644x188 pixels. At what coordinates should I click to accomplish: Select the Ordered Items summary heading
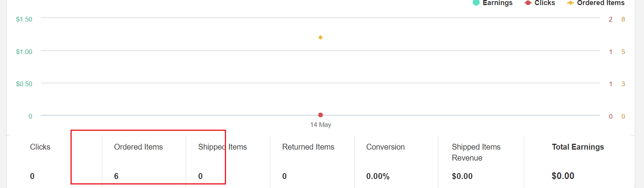coord(138,147)
